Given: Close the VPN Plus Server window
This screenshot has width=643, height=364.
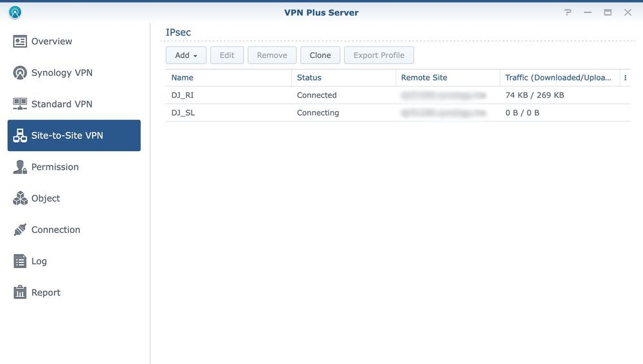Looking at the screenshot, I should [x=628, y=12].
